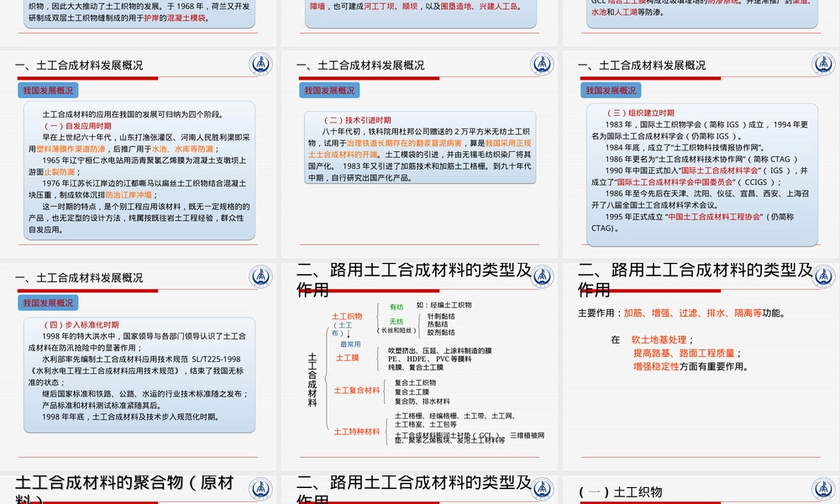Click the green 无纺 label
Viewport: 840px width, 504px height.
396,322
